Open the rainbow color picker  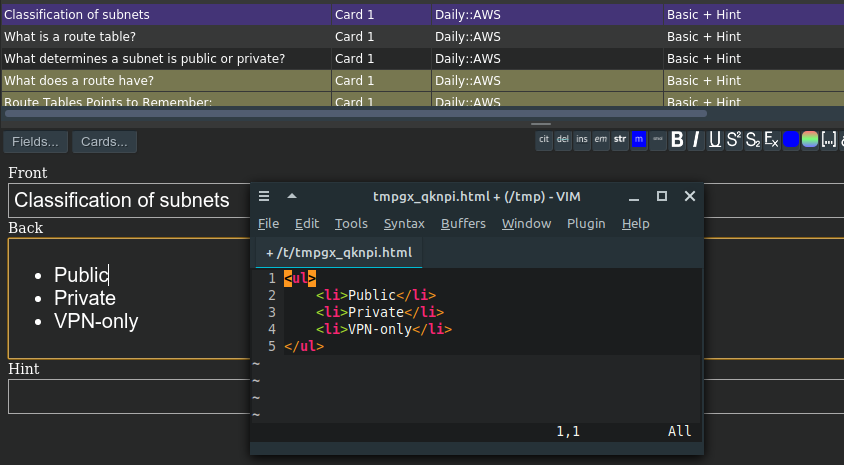click(810, 140)
